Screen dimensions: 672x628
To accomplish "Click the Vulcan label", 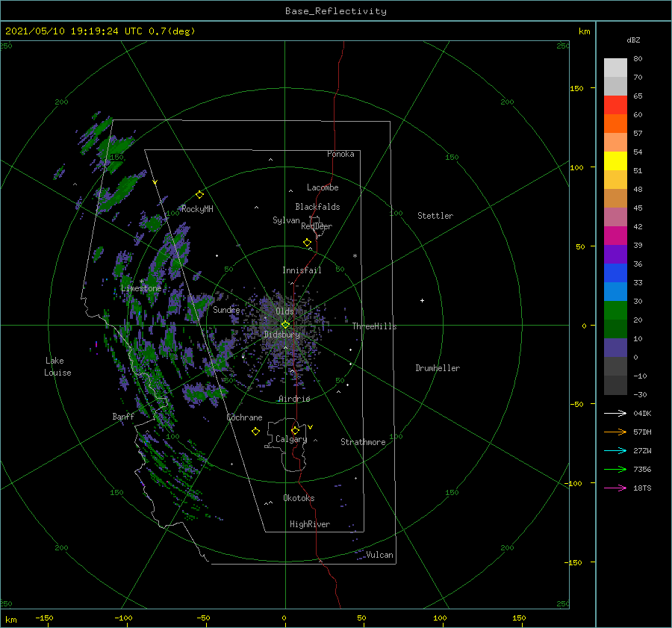I will pyautogui.click(x=379, y=555).
